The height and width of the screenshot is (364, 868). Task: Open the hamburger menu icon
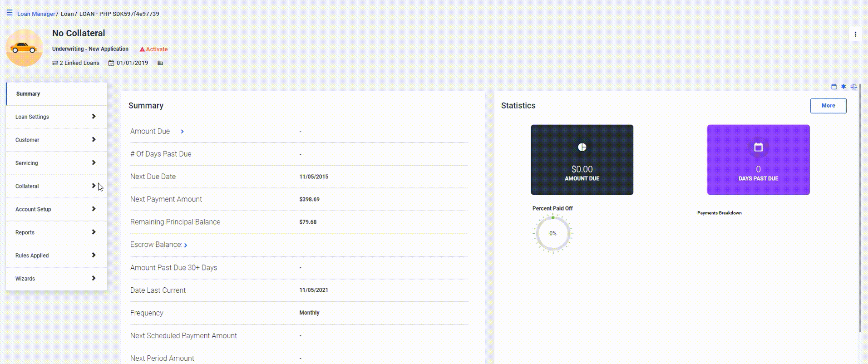click(10, 13)
